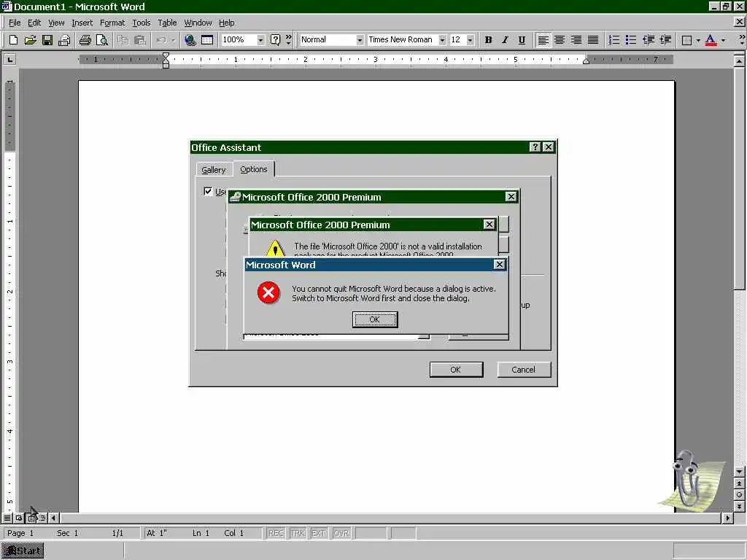The height and width of the screenshot is (560, 747).
Task: Insert a hyperlink using the globe icon
Action: coord(190,40)
